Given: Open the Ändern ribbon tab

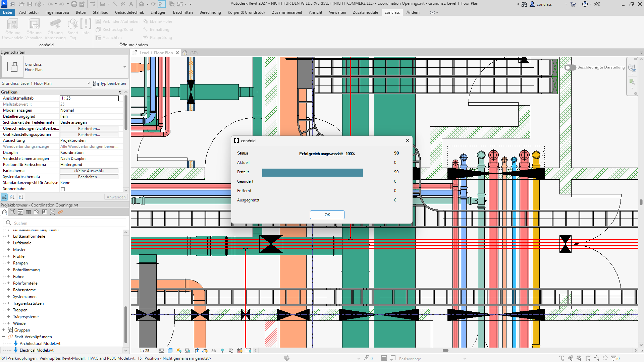Looking at the screenshot, I should 413,12.
